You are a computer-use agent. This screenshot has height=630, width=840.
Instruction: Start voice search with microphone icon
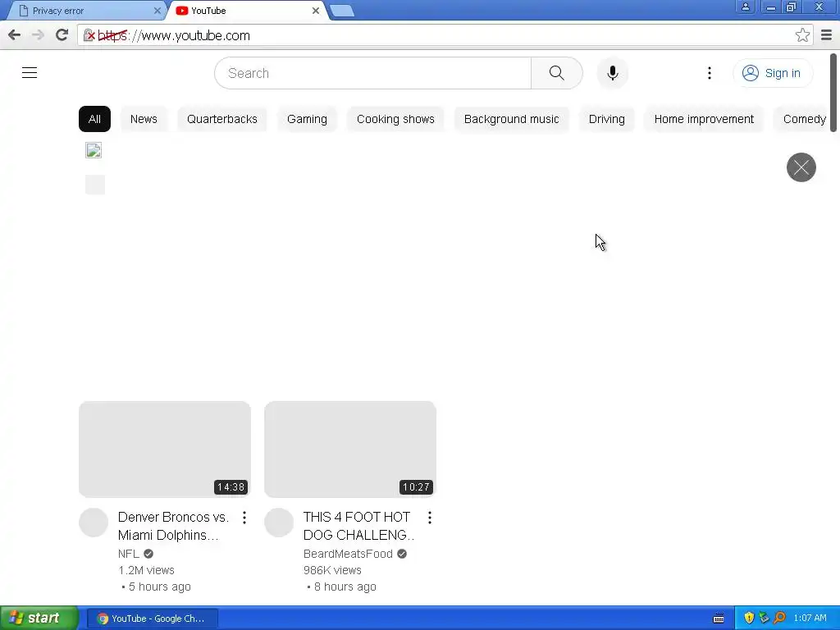pos(612,73)
